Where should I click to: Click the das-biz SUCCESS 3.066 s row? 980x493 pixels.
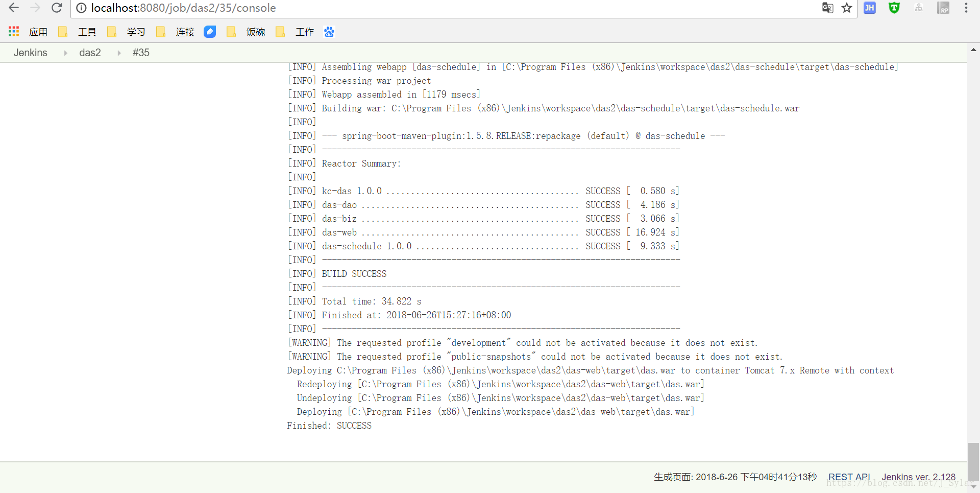click(x=483, y=219)
